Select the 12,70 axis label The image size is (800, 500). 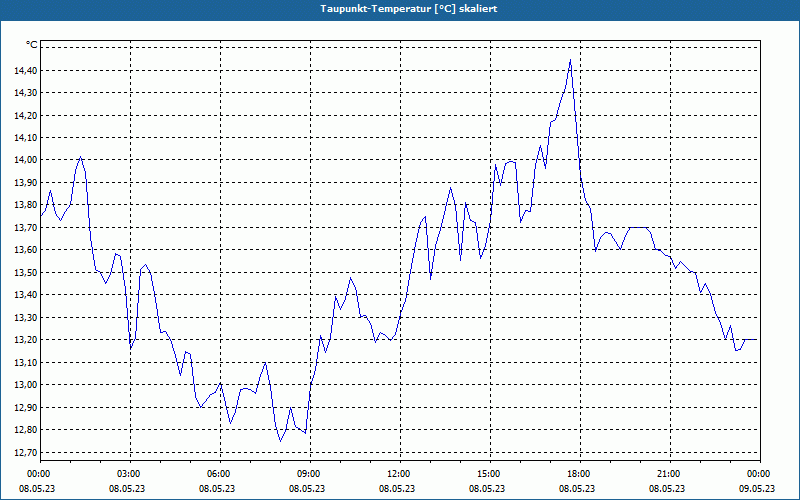coord(24,453)
